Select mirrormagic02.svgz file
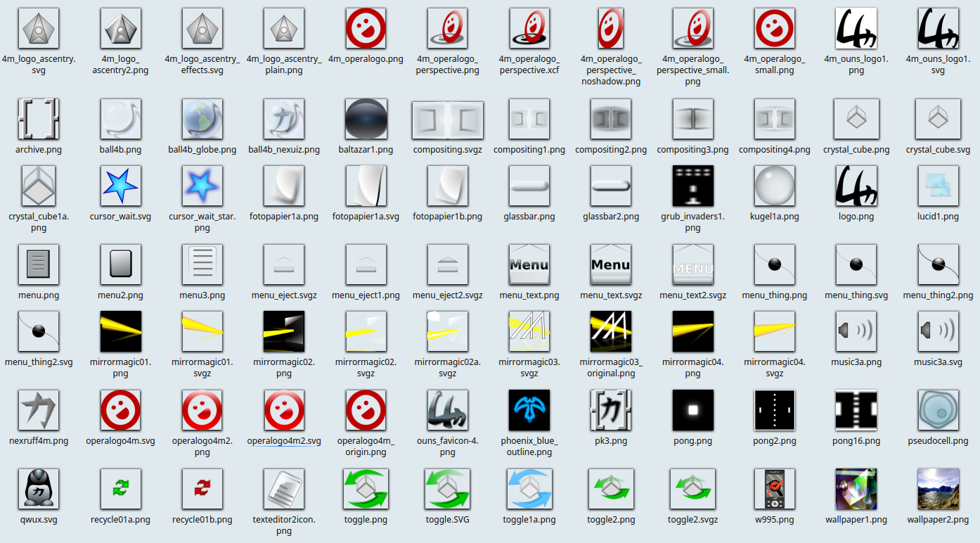The image size is (980, 543). click(x=366, y=331)
